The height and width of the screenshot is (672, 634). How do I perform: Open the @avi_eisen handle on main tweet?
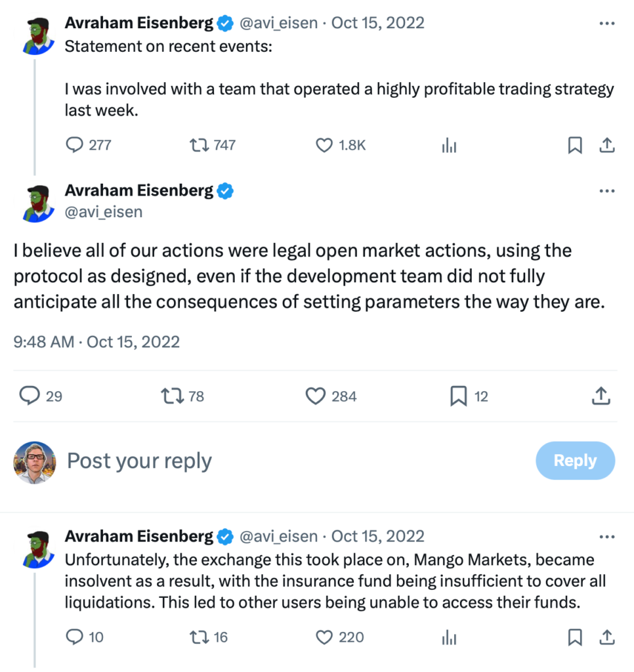click(104, 212)
